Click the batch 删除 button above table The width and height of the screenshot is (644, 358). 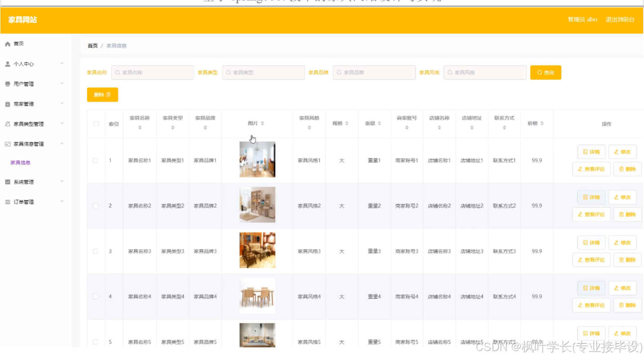pyautogui.click(x=102, y=95)
